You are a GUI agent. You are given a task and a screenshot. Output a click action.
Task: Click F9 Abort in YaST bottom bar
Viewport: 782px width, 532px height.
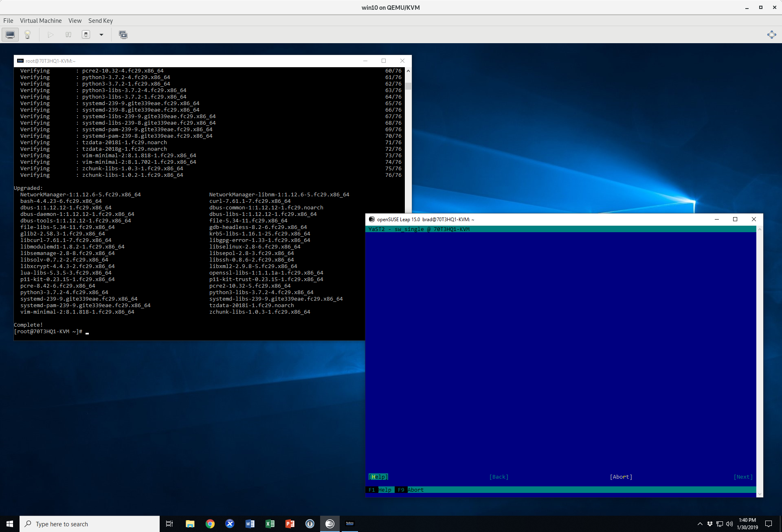(x=411, y=490)
